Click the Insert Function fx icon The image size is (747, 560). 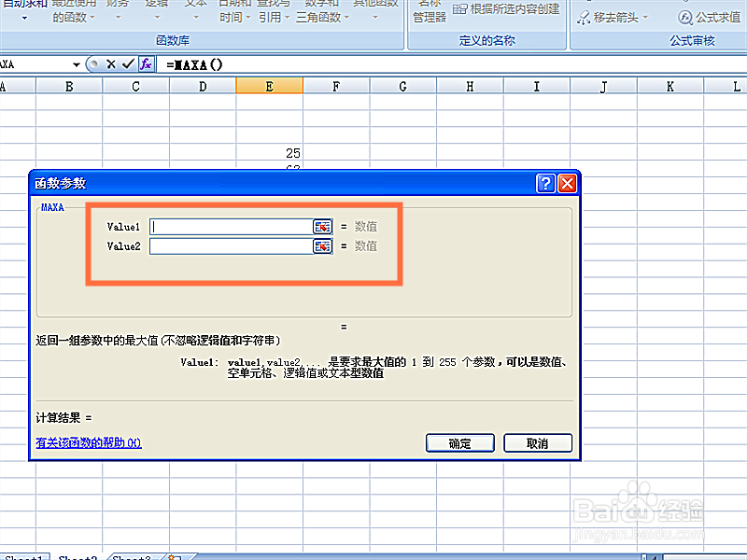click(x=146, y=63)
